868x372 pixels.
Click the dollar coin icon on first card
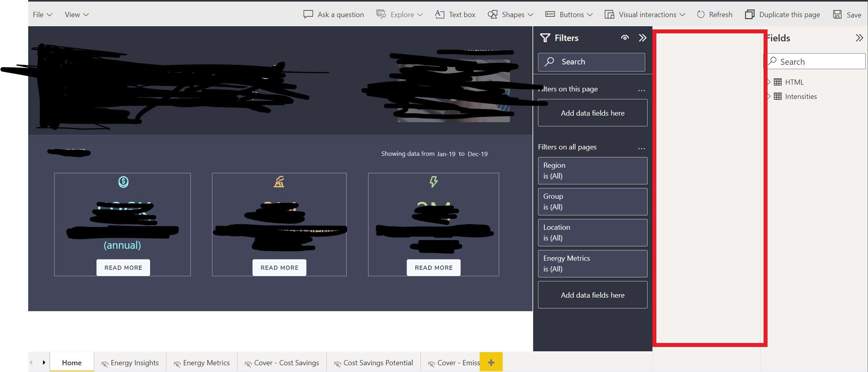(x=123, y=182)
